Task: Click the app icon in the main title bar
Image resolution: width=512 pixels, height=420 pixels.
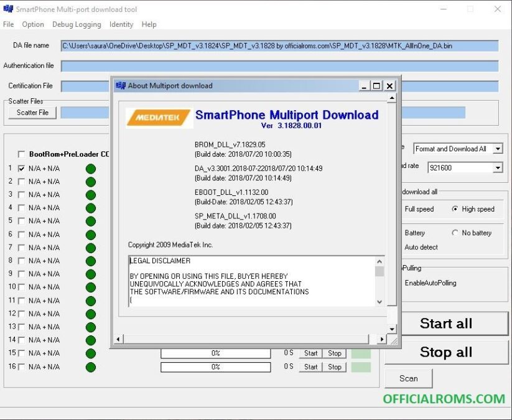Action: coord(8,9)
